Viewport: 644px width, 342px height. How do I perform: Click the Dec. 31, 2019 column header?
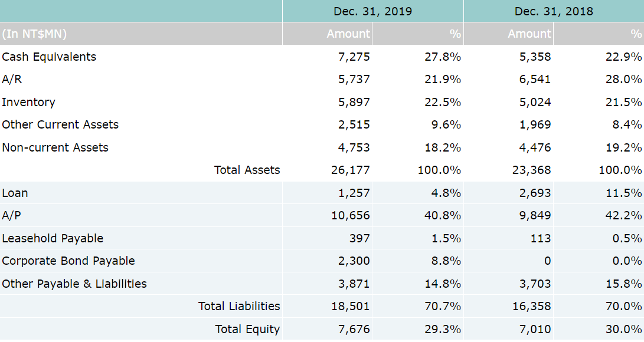tap(372, 11)
